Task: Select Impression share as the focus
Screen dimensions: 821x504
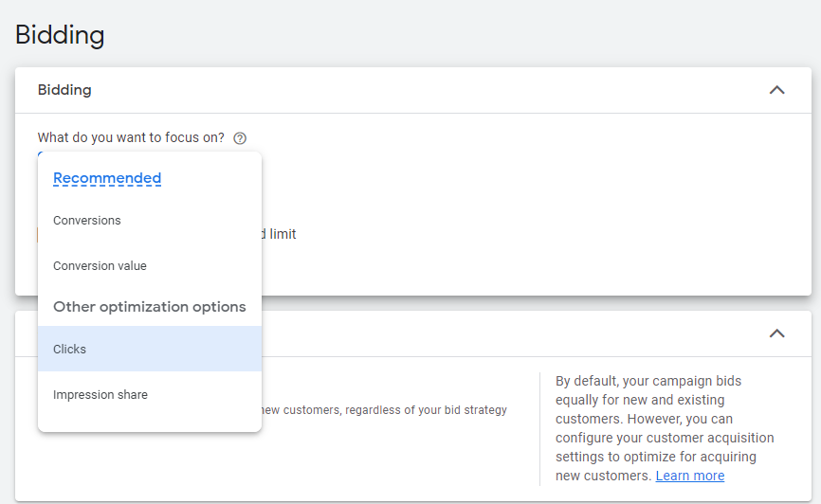Action: click(x=100, y=395)
